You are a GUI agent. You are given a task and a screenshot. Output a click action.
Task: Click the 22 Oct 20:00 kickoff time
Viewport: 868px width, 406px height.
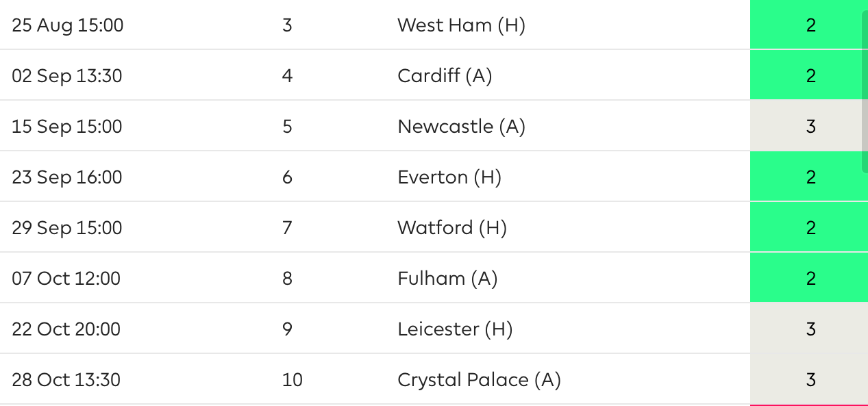click(x=66, y=329)
